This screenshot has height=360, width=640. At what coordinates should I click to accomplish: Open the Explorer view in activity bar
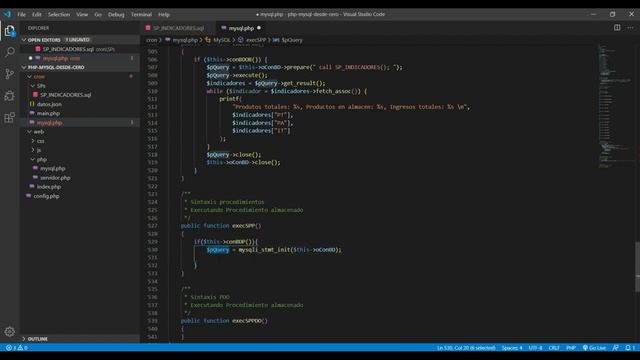pos(9,31)
